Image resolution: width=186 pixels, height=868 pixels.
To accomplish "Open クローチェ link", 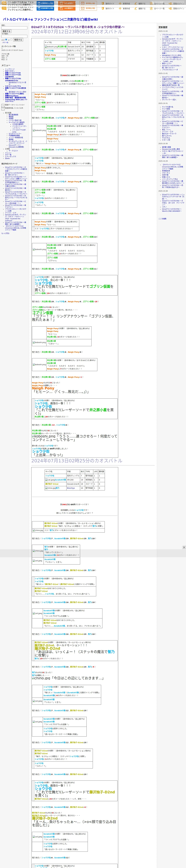I will pyautogui.click(x=166, y=173).
